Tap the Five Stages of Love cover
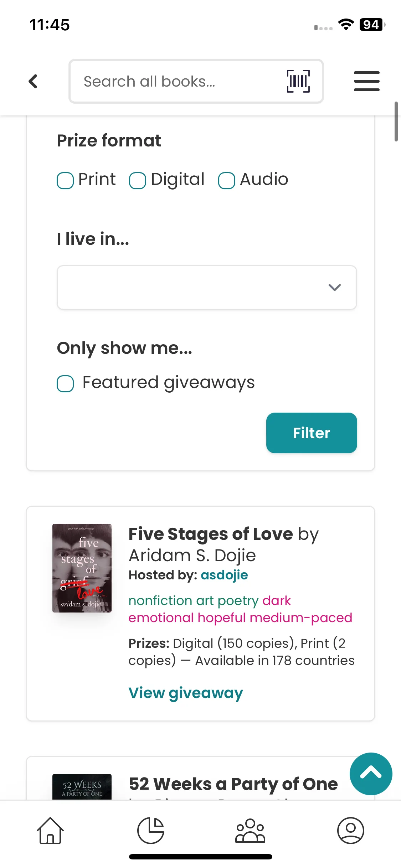The image size is (401, 868). 82,568
